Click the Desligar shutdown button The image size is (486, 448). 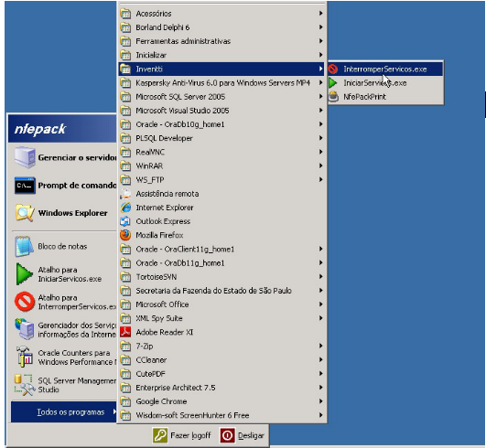click(x=242, y=435)
